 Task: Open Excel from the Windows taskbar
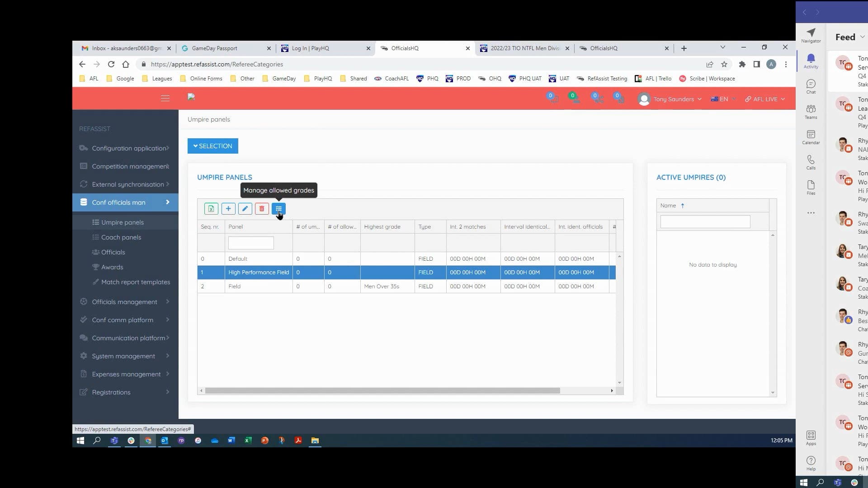(248, 441)
